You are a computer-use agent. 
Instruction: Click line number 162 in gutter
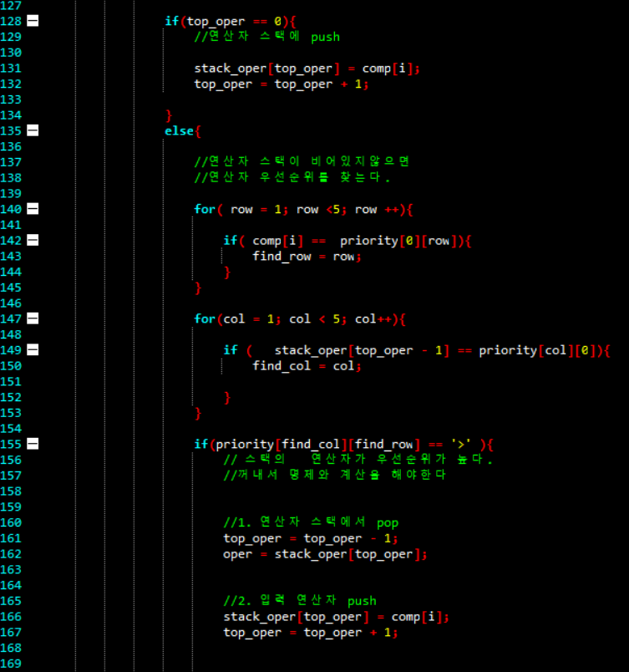point(11,553)
